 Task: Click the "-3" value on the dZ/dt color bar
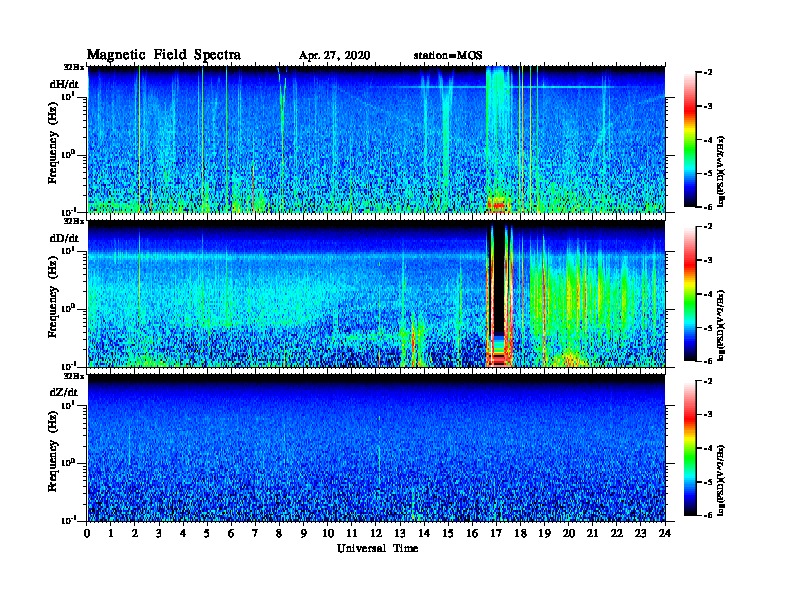tap(709, 415)
